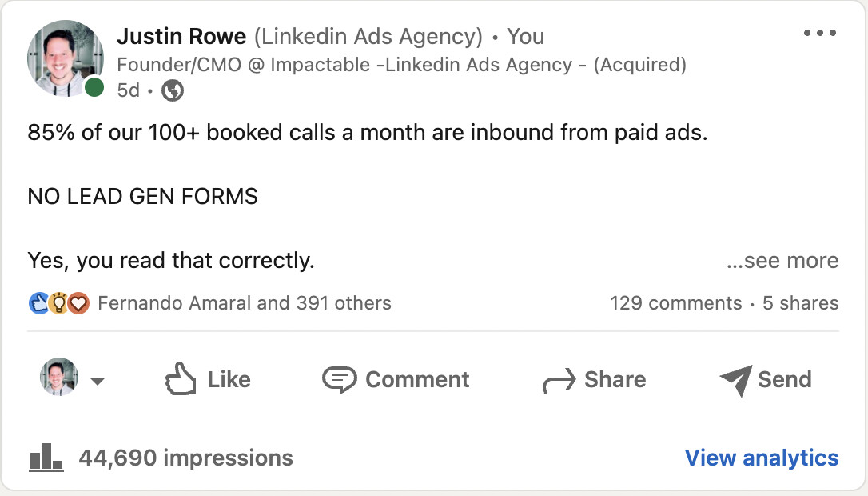Open the 129 comments link

pyautogui.click(x=676, y=303)
